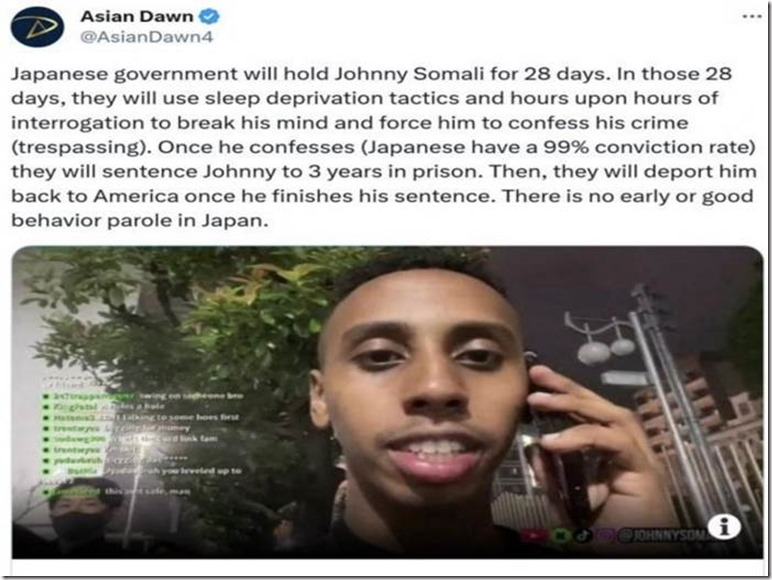Click the round street lamp globes
The image size is (772, 580).
point(606,348)
